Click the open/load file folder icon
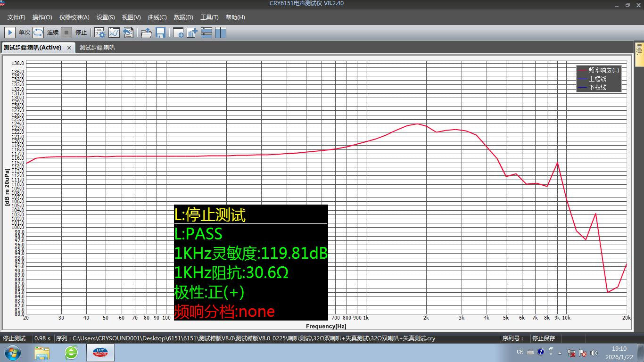The width and height of the screenshot is (644, 362). (x=146, y=33)
